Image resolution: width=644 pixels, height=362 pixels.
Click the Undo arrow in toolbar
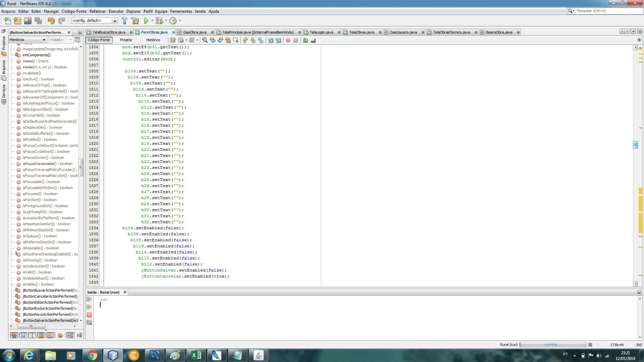point(51,21)
